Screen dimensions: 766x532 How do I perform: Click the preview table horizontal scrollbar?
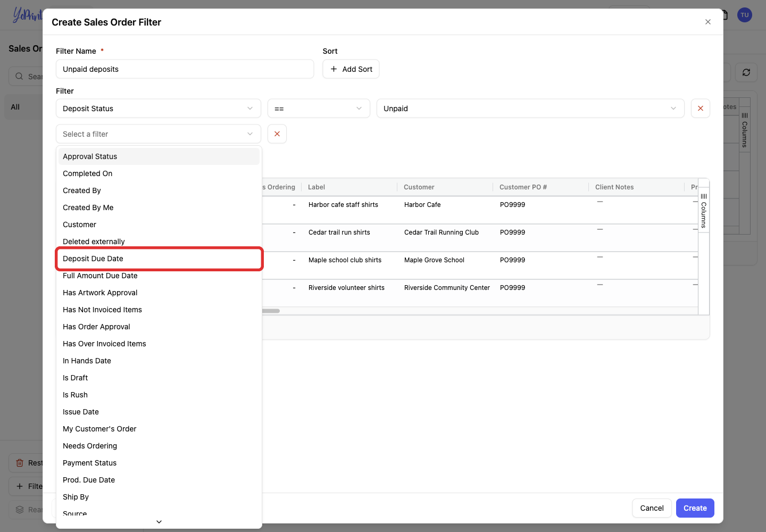click(x=271, y=311)
